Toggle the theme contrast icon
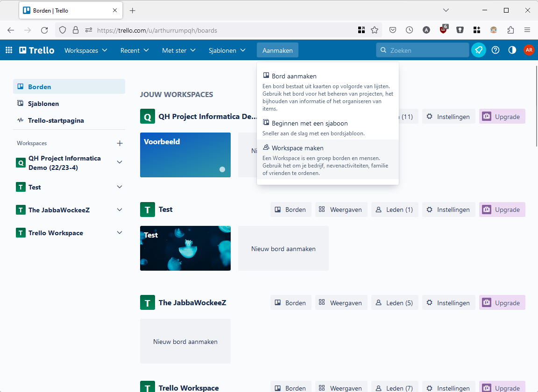The image size is (538, 392). pos(512,50)
